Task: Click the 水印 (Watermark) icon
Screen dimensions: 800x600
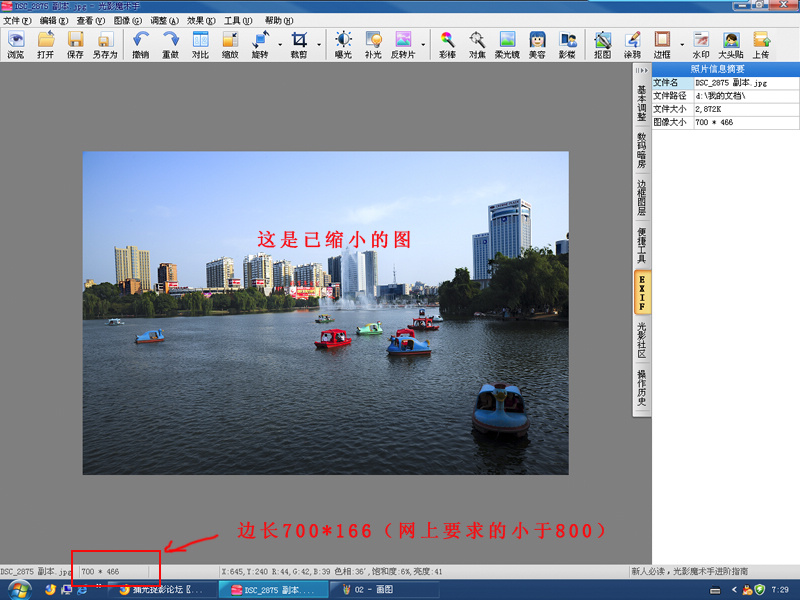Action: 700,45
